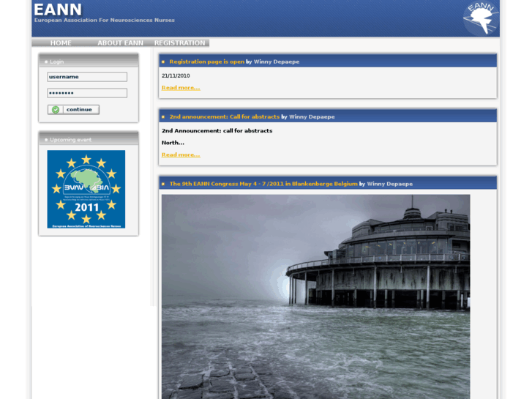
Task: Open the 9th EANN Congress Blankenberge article
Action: 263,184
